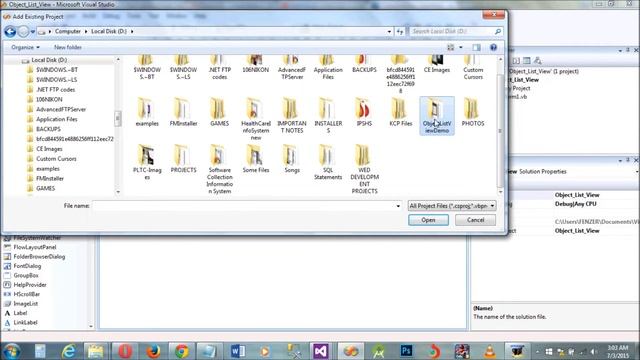Screen dimensions: 640x360
Task: Open Firefox from taskbar
Action: click(153, 351)
